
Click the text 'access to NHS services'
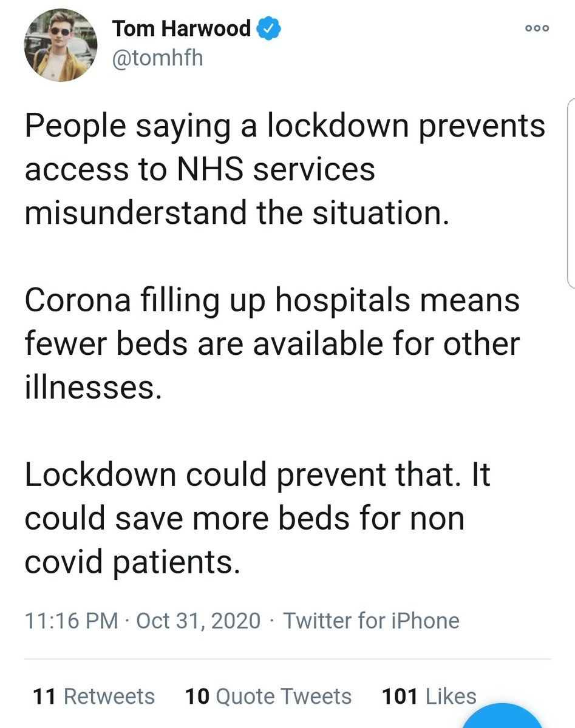click(200, 170)
